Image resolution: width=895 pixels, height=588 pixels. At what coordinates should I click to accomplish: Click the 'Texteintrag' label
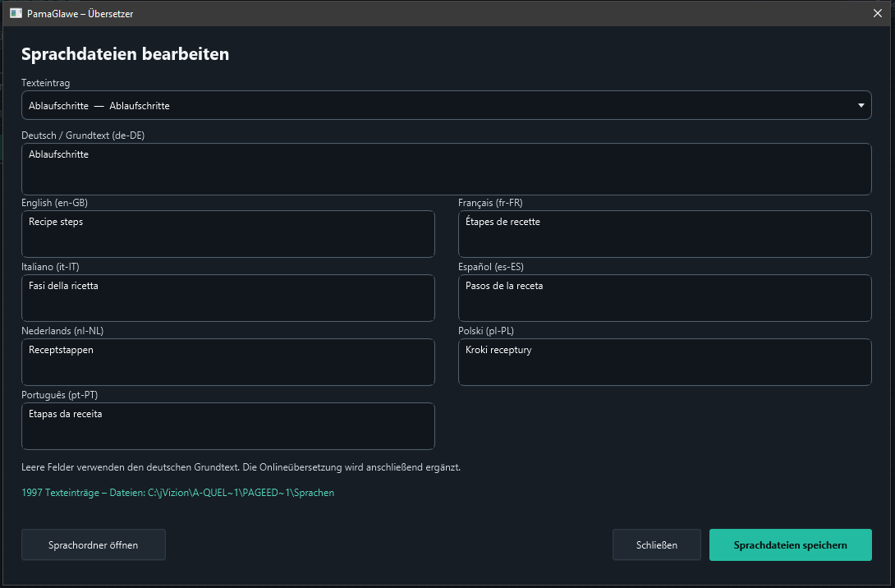click(46, 83)
